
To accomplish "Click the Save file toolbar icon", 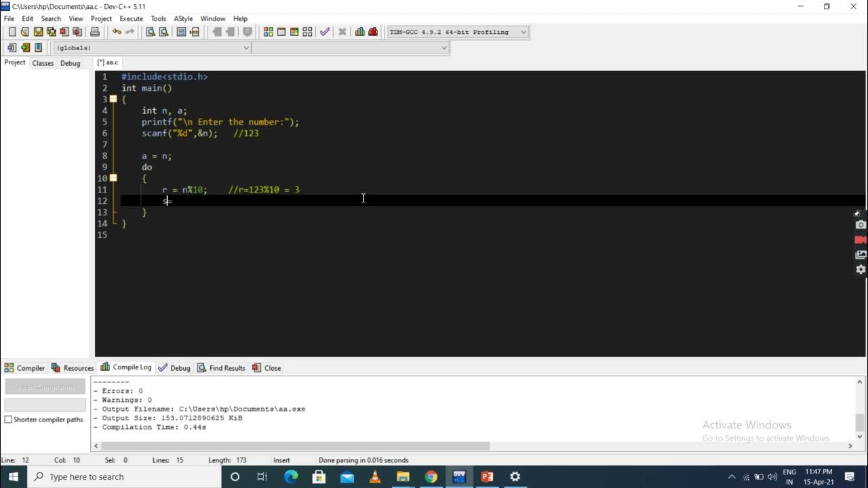I will tap(38, 32).
